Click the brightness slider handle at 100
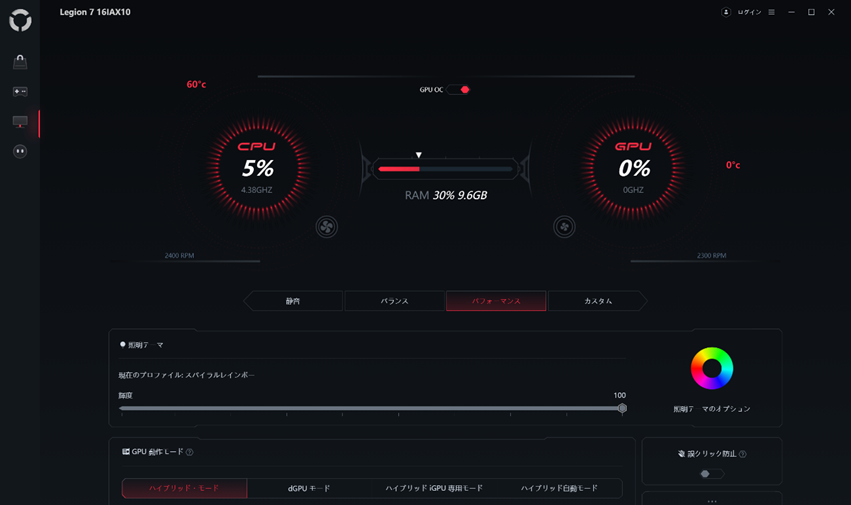Screen dimensions: 851x505 coord(623,408)
